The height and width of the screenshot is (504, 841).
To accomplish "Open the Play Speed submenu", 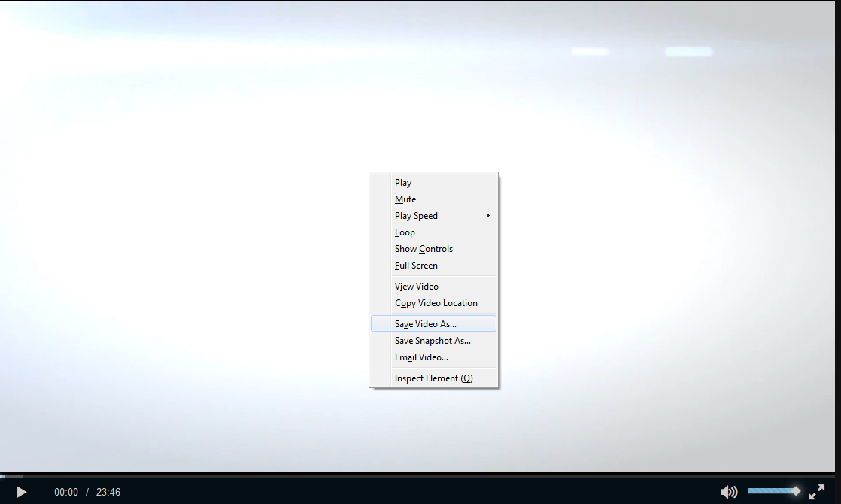I will click(433, 216).
